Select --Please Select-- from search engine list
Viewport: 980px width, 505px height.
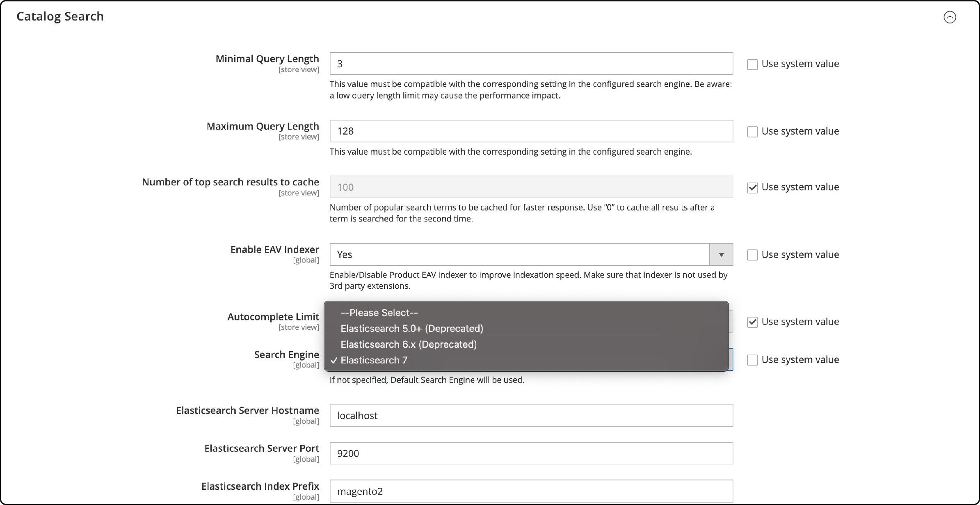pos(379,313)
